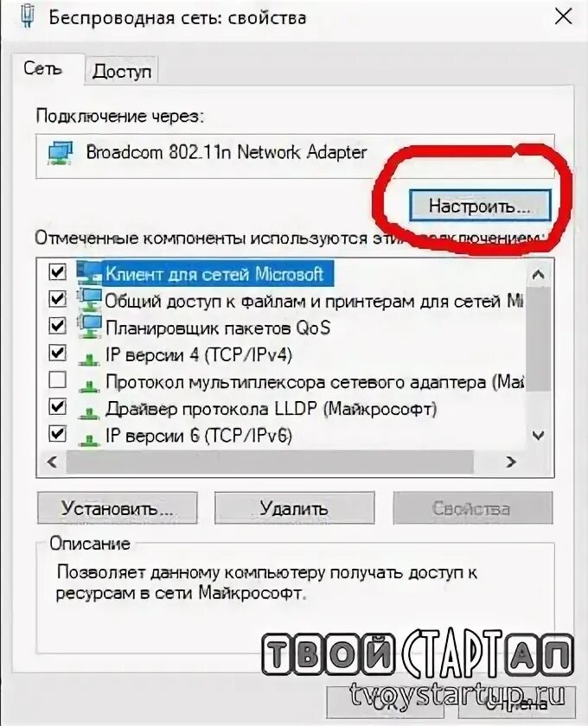Click the wireless network icon in title bar
The width and height of the screenshot is (588, 726).
[28, 18]
